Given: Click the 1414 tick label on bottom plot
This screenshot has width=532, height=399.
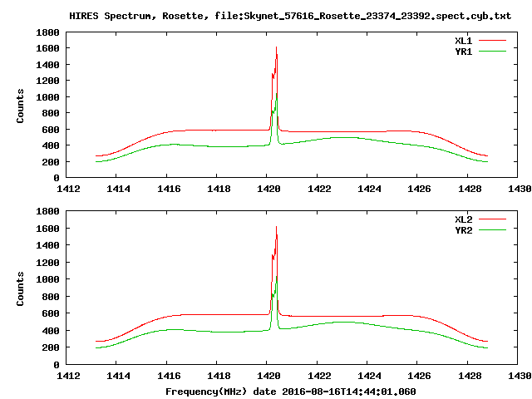Looking at the screenshot, I should click(118, 376).
